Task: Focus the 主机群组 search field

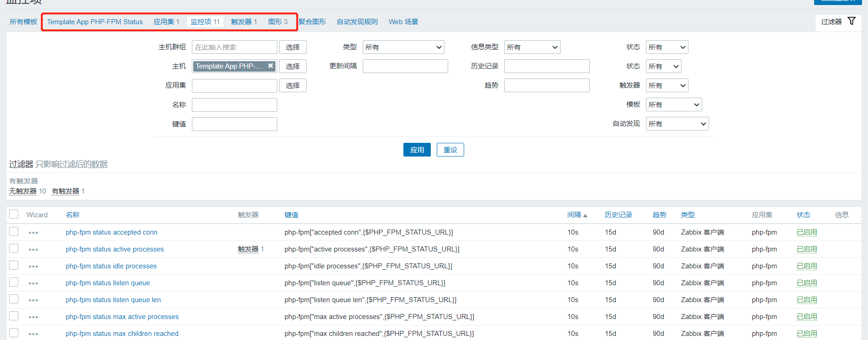Action: (234, 47)
